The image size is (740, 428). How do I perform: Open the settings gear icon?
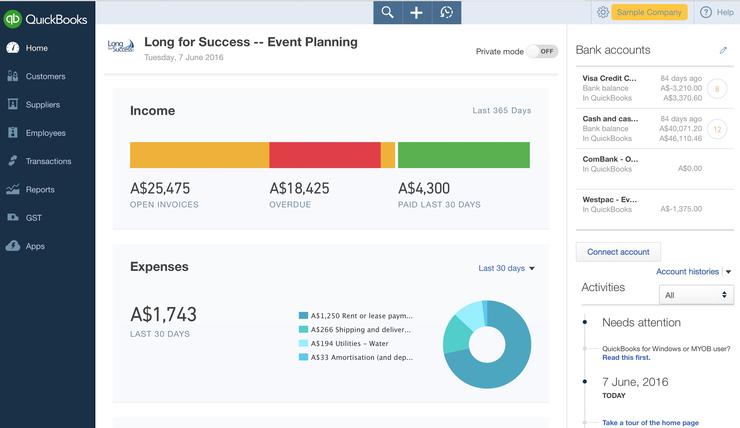coord(603,12)
